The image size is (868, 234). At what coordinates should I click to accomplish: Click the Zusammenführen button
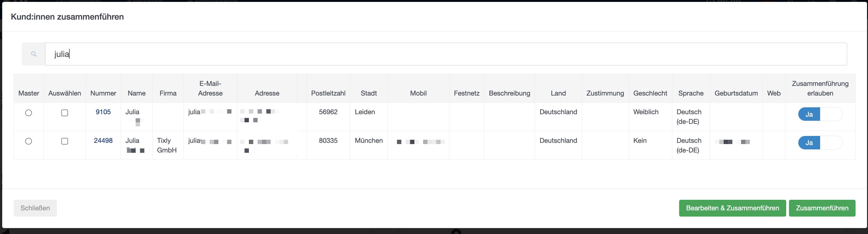(x=822, y=208)
